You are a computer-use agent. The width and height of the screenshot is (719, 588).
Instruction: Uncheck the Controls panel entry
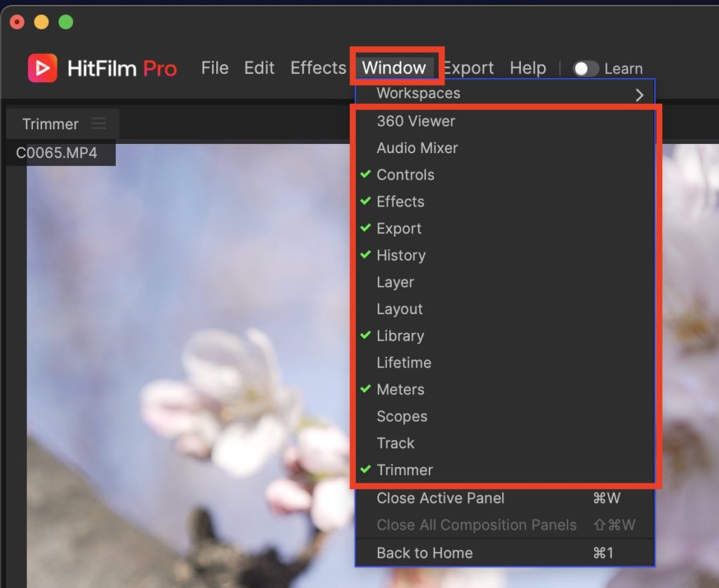(x=505, y=175)
